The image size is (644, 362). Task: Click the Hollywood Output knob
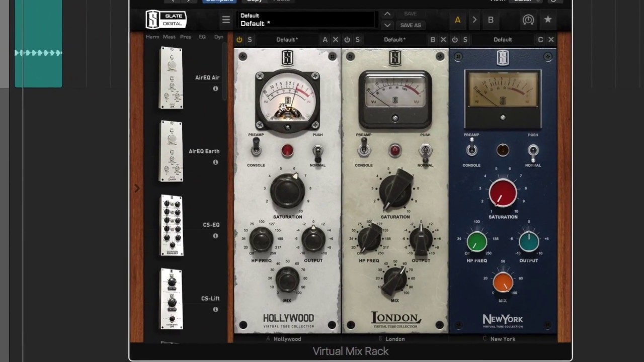(313, 239)
